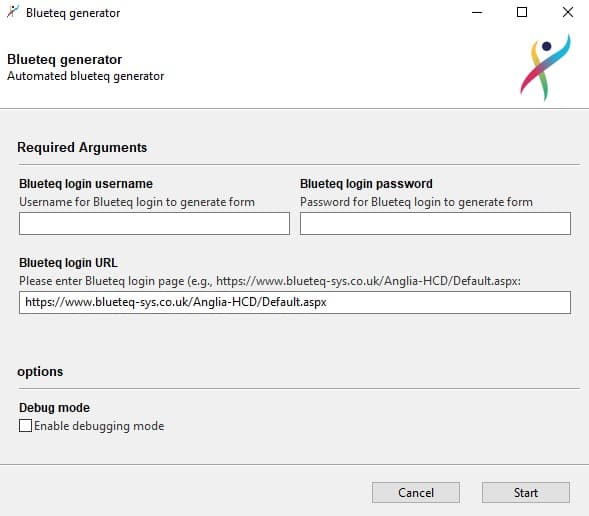Click the 'Blueteq login password' label
Image resolution: width=589 pixels, height=516 pixels.
366,184
